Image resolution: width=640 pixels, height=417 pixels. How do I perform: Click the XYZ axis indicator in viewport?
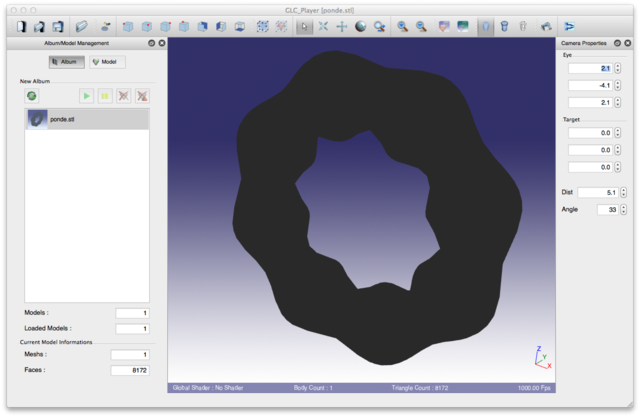tap(543, 358)
